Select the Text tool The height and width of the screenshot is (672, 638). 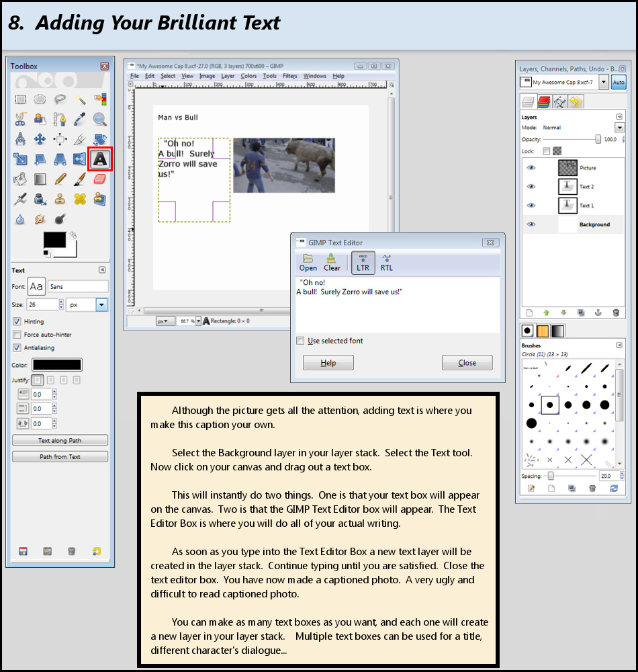(x=100, y=159)
